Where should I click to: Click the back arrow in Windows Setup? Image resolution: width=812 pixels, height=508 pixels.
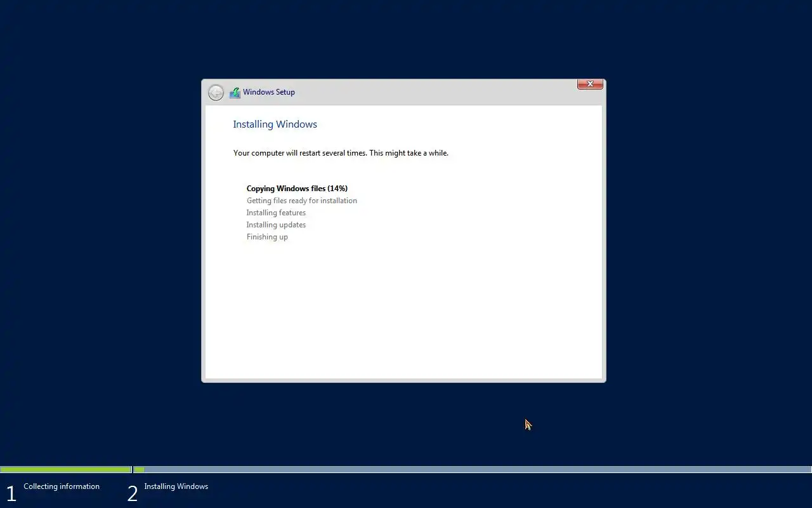click(x=216, y=93)
